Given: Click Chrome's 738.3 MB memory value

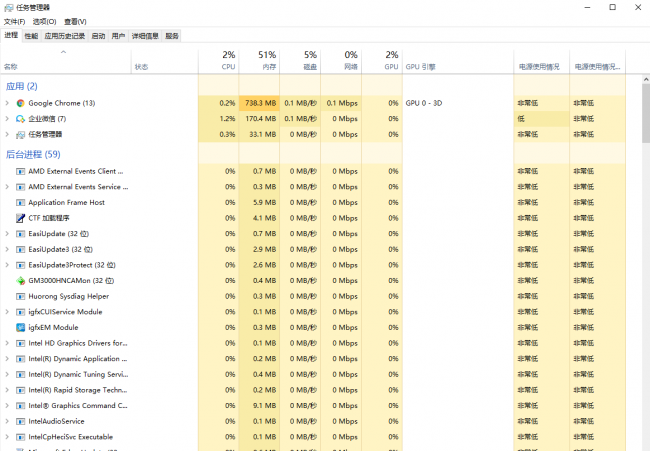Looking at the screenshot, I should pyautogui.click(x=260, y=103).
